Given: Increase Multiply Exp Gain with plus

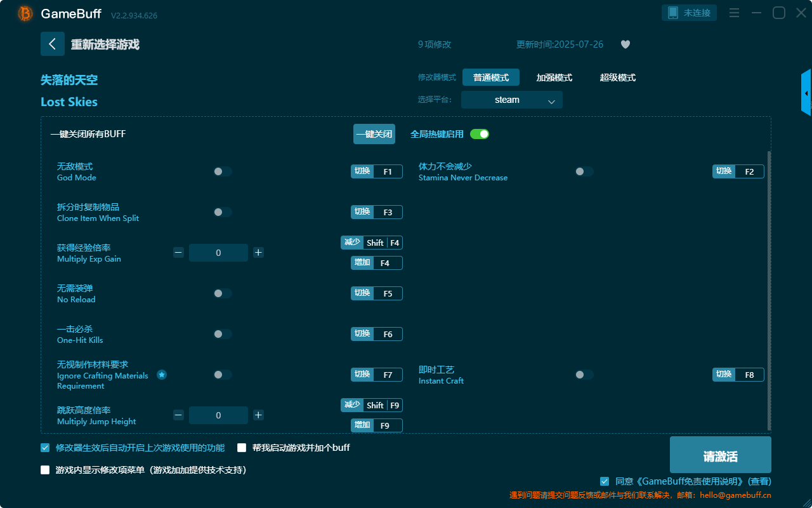Looking at the screenshot, I should pos(258,253).
